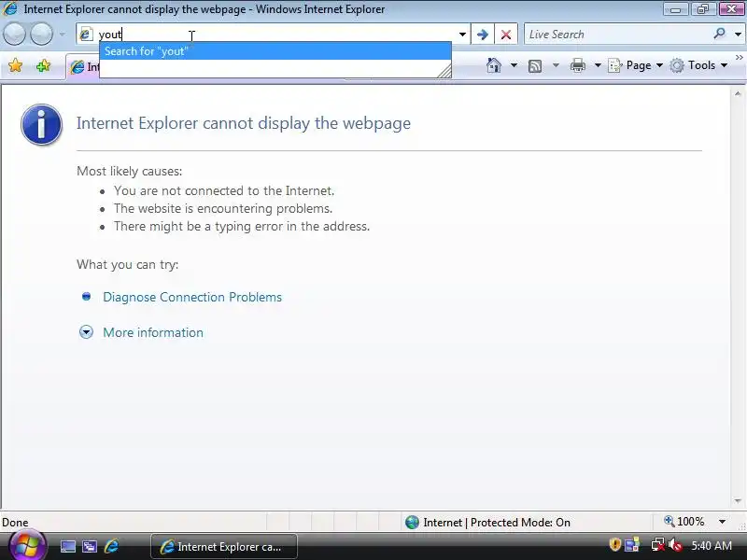Open the Page menu

[x=636, y=65]
